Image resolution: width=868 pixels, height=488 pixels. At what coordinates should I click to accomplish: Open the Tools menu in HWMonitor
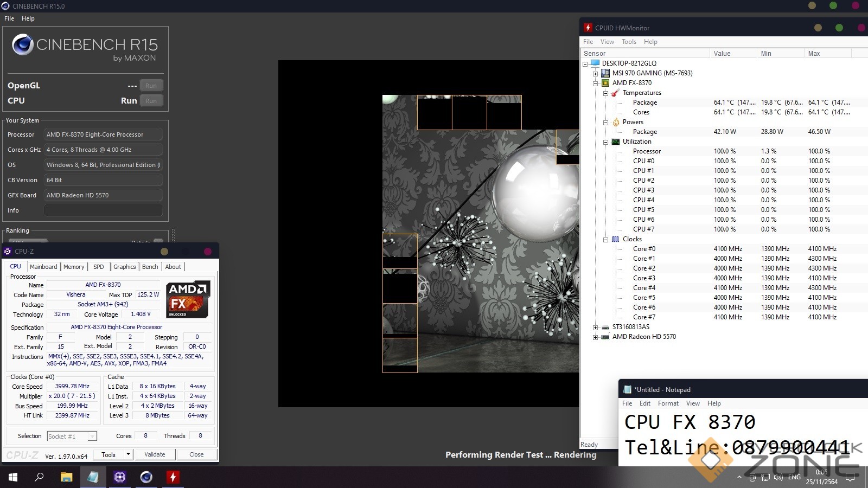click(629, 42)
